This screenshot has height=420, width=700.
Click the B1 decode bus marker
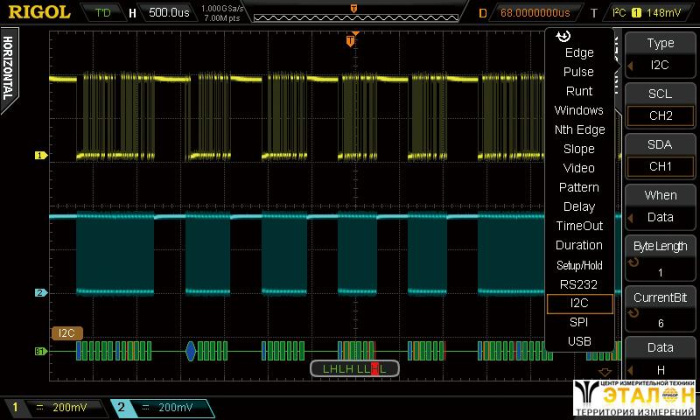pos(41,351)
